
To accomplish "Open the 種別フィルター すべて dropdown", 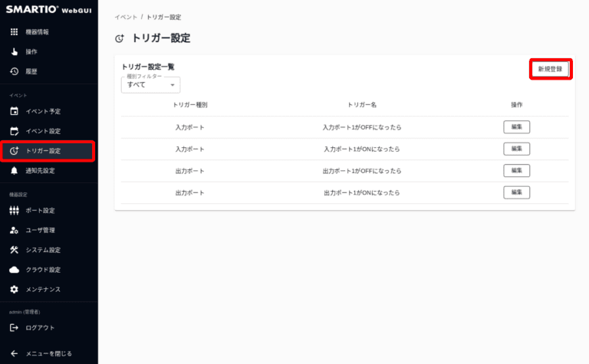I will tap(150, 85).
